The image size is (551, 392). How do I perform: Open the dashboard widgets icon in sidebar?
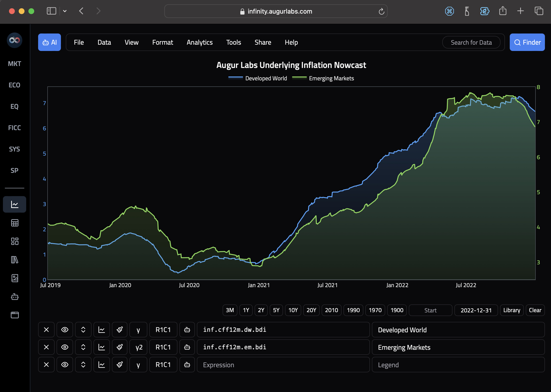pyautogui.click(x=15, y=241)
